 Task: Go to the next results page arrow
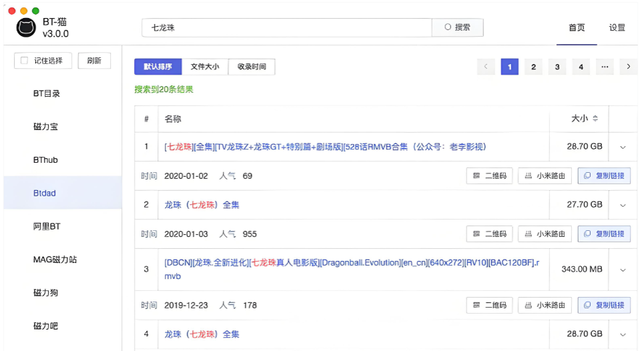628,67
